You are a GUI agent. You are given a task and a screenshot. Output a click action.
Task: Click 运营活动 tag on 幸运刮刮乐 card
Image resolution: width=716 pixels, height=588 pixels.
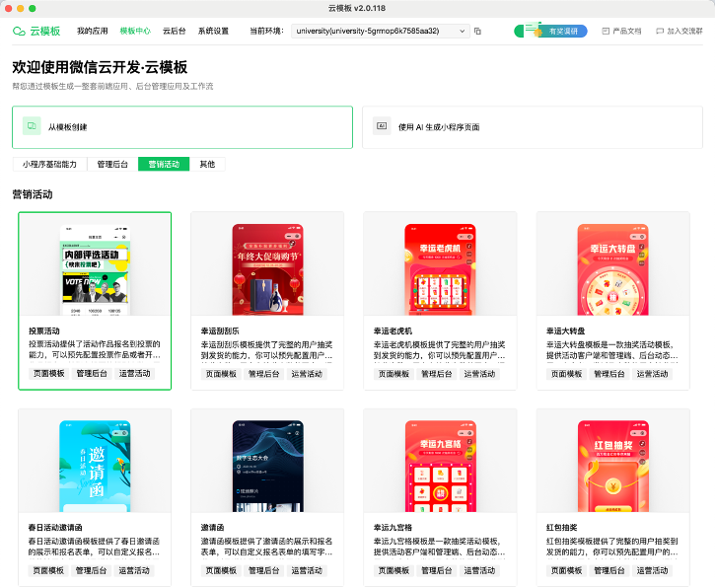[x=307, y=374]
